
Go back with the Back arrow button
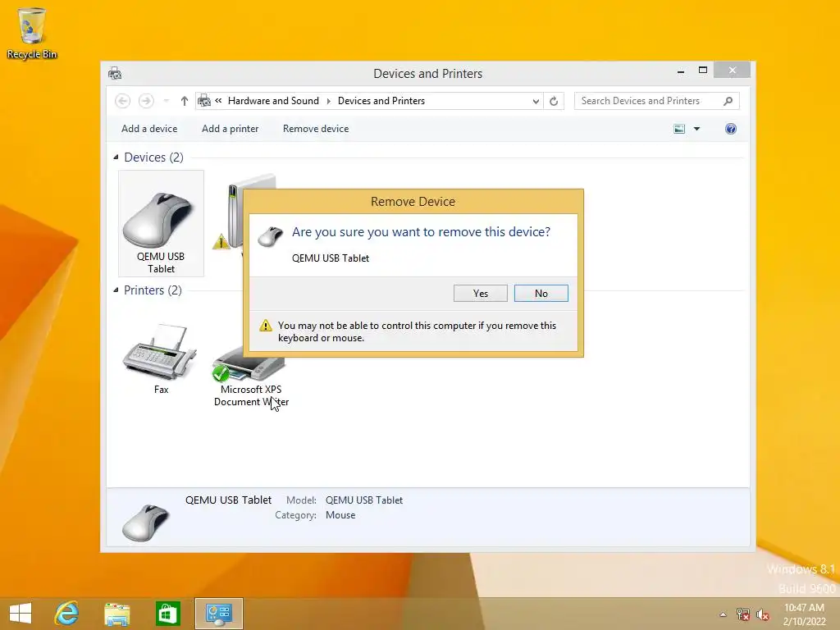coord(123,101)
